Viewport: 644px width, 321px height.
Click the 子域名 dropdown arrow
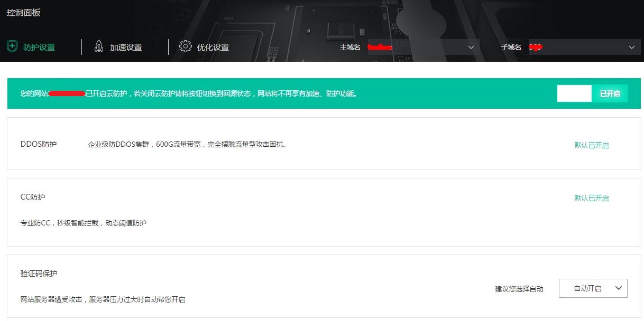pos(632,47)
